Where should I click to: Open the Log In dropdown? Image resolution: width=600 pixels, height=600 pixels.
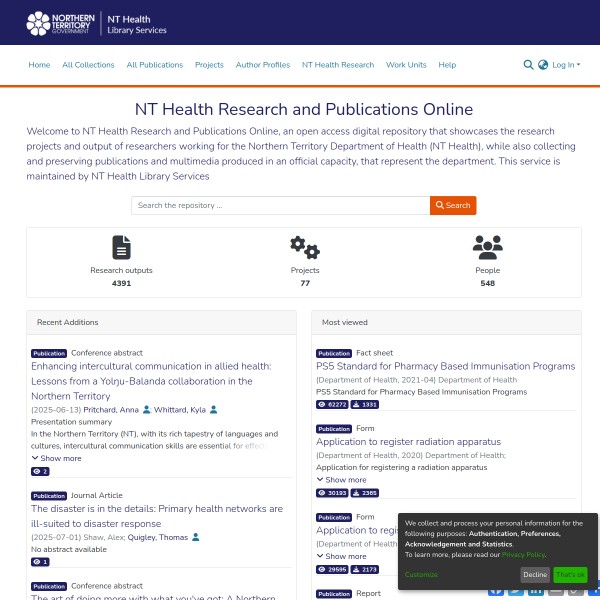[565, 65]
